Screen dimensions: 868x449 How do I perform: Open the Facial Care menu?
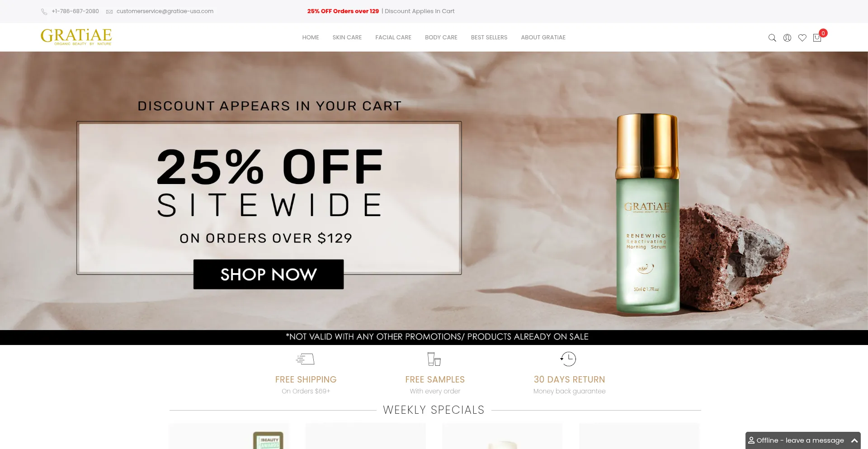(x=393, y=38)
